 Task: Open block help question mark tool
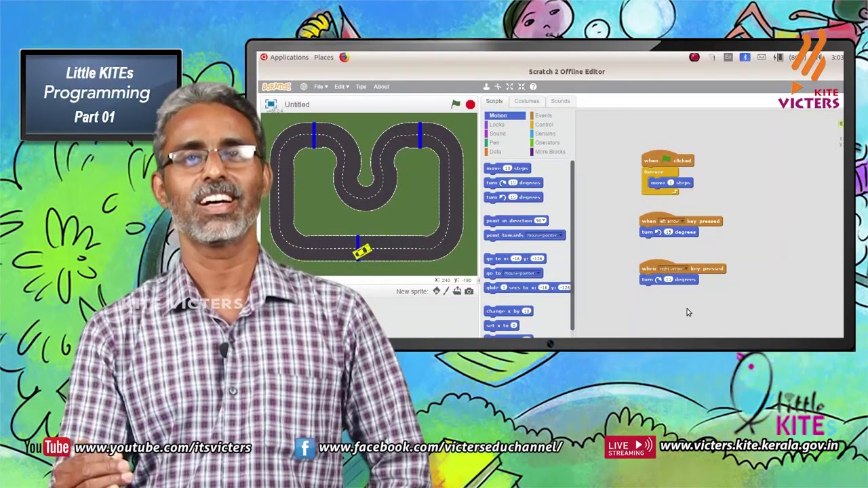pyautogui.click(x=533, y=87)
